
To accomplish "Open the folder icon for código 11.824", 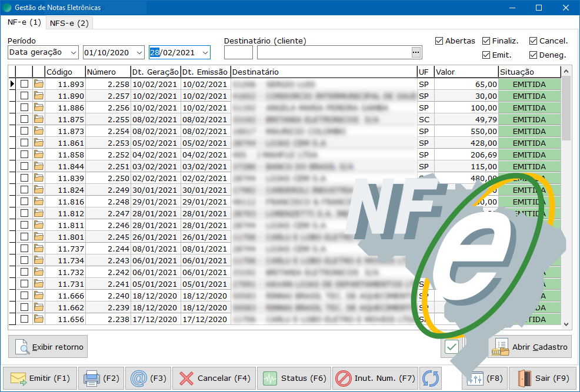I will point(39,190).
